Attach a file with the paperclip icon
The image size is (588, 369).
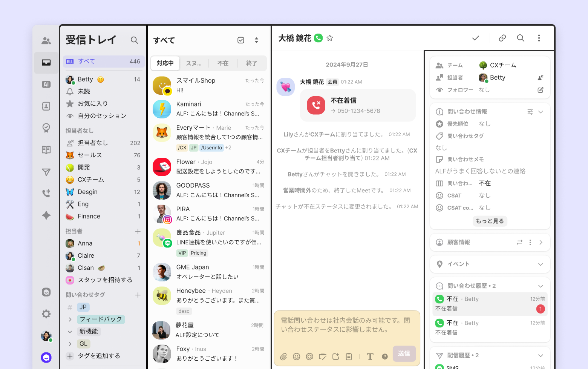283,356
